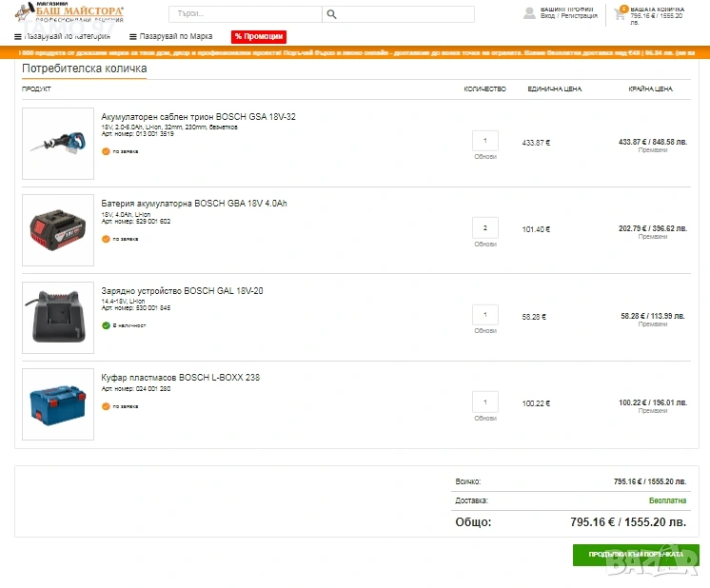Open the BOSCH GBA 18V battery thumbnail
The width and height of the screenshot is (710, 588).
point(58,230)
